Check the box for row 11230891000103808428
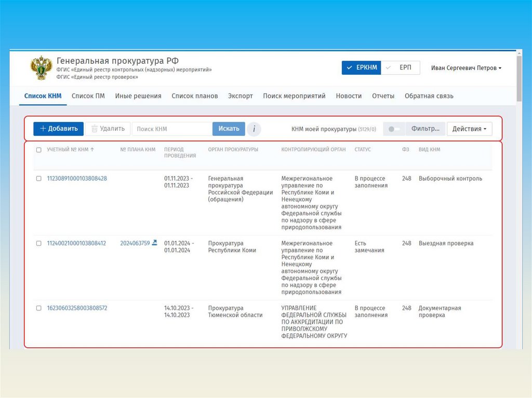The height and width of the screenshot is (398, 532). (38, 179)
